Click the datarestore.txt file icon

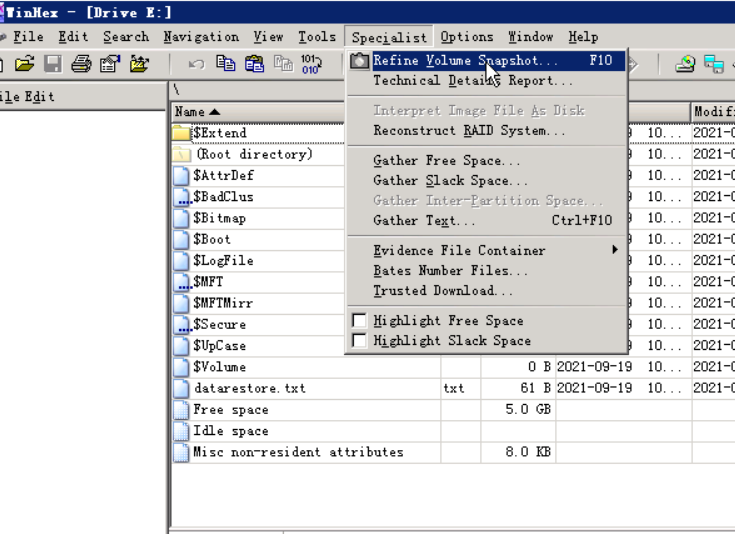coord(181,388)
